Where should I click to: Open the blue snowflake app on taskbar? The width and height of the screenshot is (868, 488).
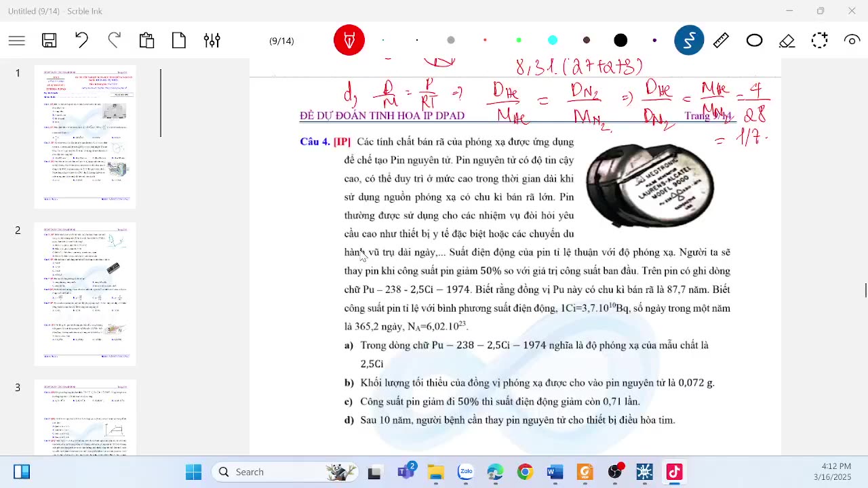coord(644,472)
